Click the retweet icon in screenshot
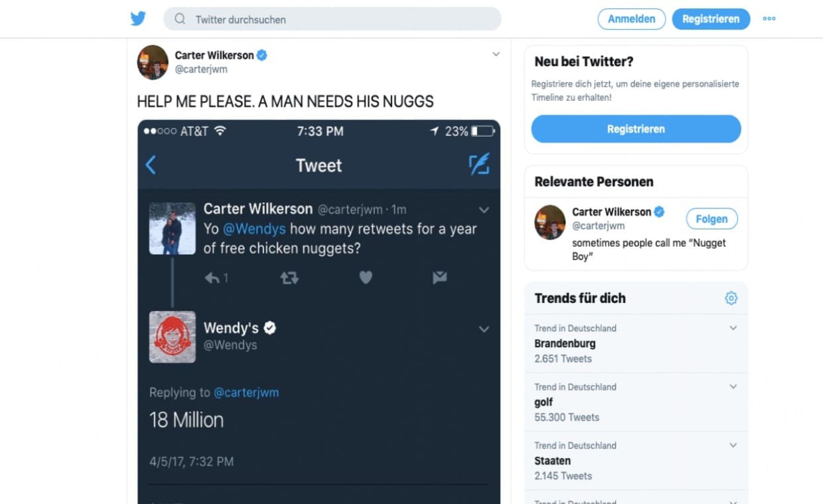The height and width of the screenshot is (504, 823). click(x=289, y=278)
